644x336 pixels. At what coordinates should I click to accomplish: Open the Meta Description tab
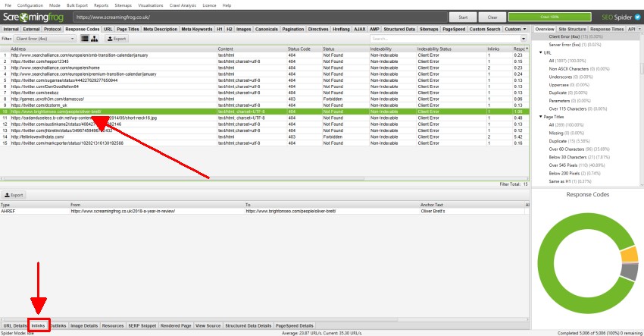[160, 29]
